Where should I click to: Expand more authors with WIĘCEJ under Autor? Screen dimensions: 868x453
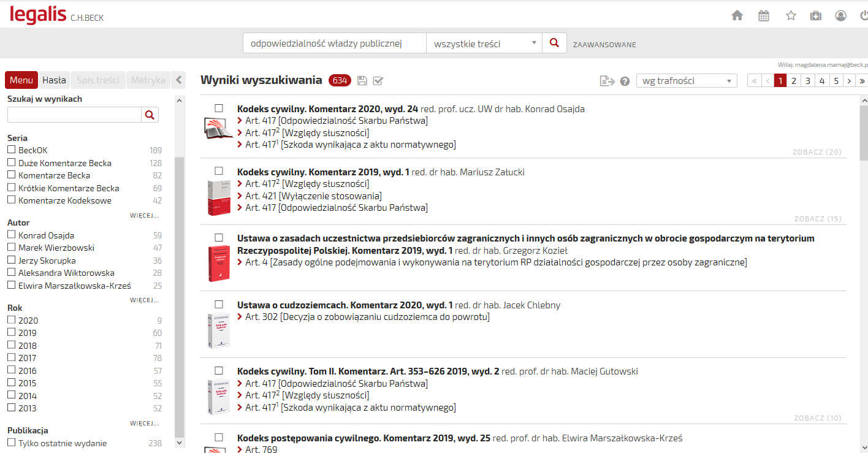click(145, 300)
